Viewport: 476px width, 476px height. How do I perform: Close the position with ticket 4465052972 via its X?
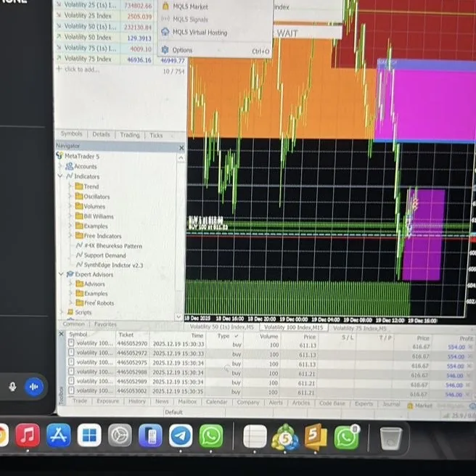pos(470,356)
